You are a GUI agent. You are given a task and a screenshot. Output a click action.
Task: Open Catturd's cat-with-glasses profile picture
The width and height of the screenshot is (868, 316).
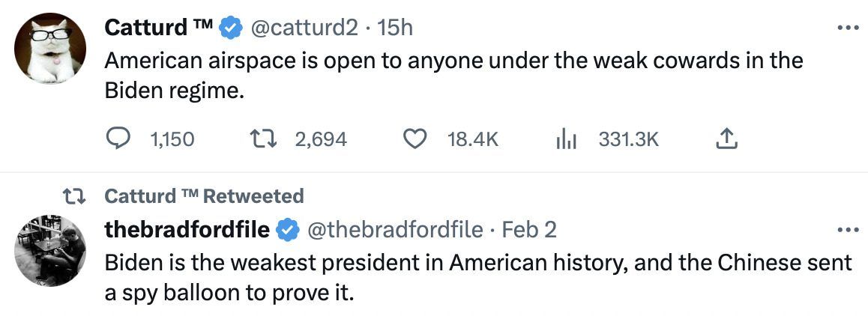click(x=50, y=47)
